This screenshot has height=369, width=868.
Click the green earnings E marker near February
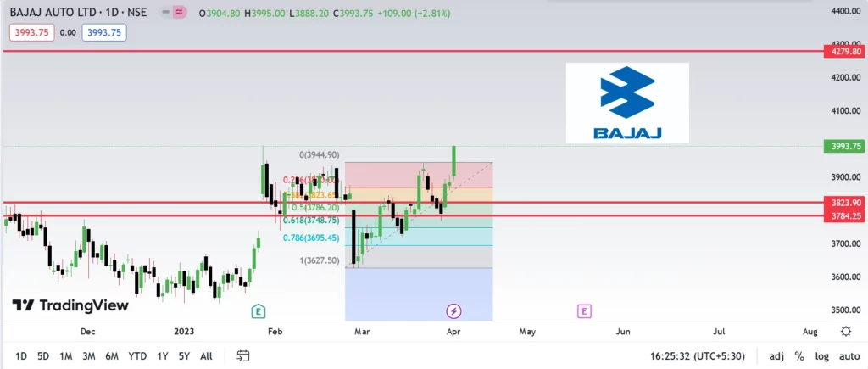pyautogui.click(x=258, y=311)
